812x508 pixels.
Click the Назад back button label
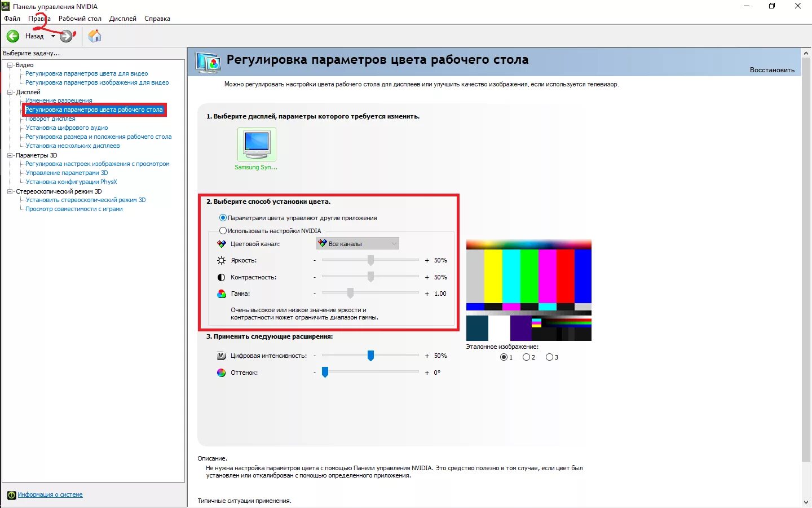point(34,36)
